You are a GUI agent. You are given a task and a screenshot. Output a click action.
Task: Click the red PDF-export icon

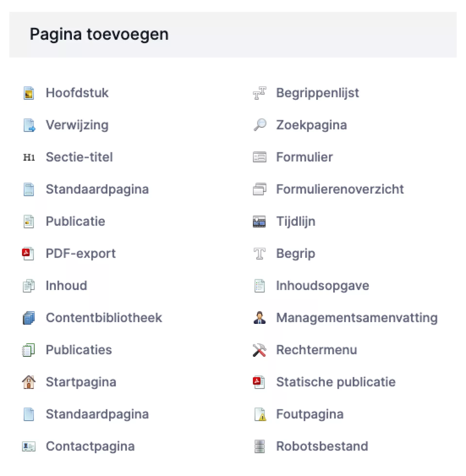(28, 254)
